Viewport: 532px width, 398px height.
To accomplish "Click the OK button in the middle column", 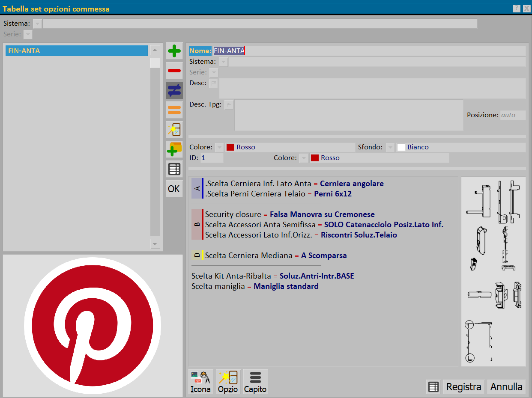I will 174,189.
